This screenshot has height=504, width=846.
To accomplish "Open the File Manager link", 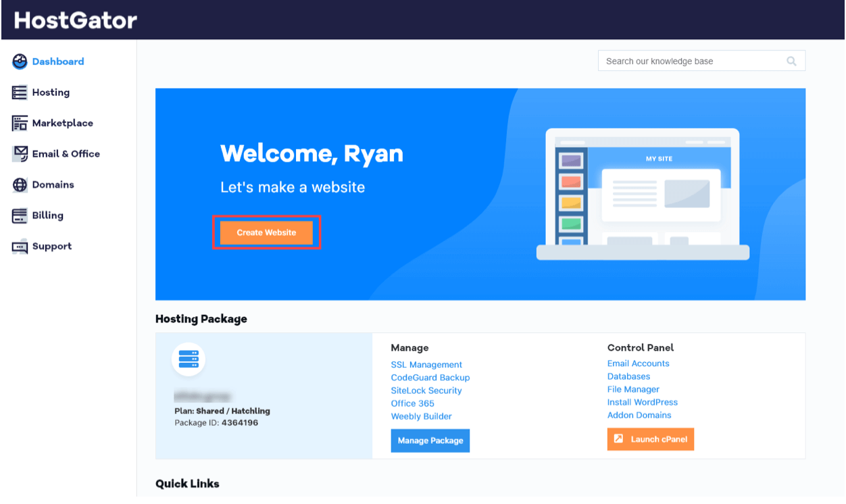I will [x=633, y=389].
